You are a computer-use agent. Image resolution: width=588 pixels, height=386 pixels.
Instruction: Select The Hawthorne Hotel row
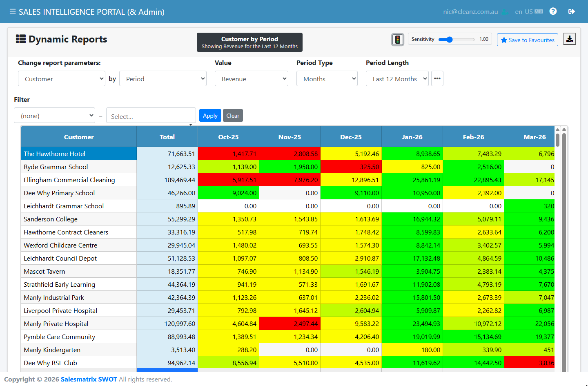tap(79, 154)
